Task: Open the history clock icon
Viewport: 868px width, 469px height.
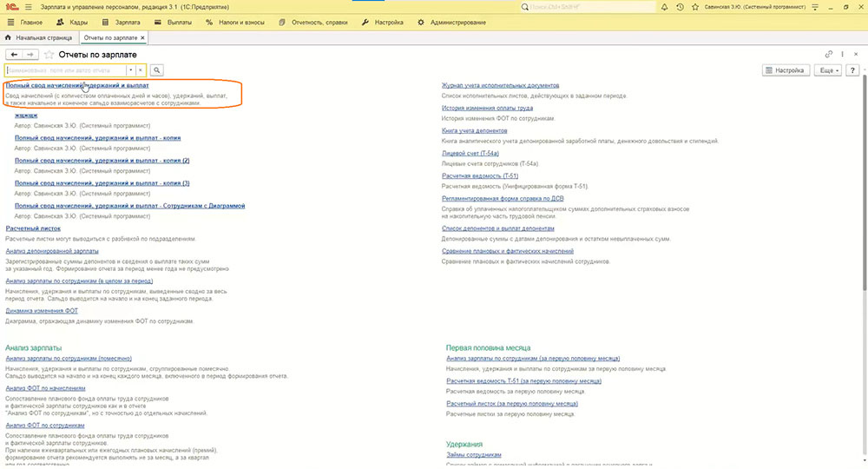Action: 680,7
